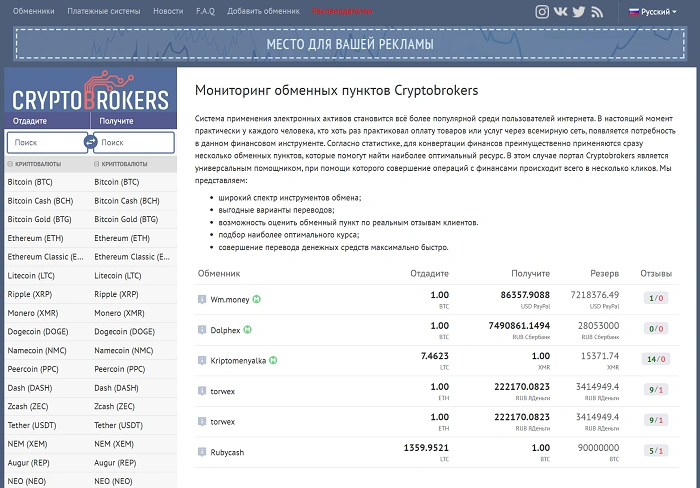The image size is (700, 488).
Task: Click the Обменник column header
Action: coord(219,273)
